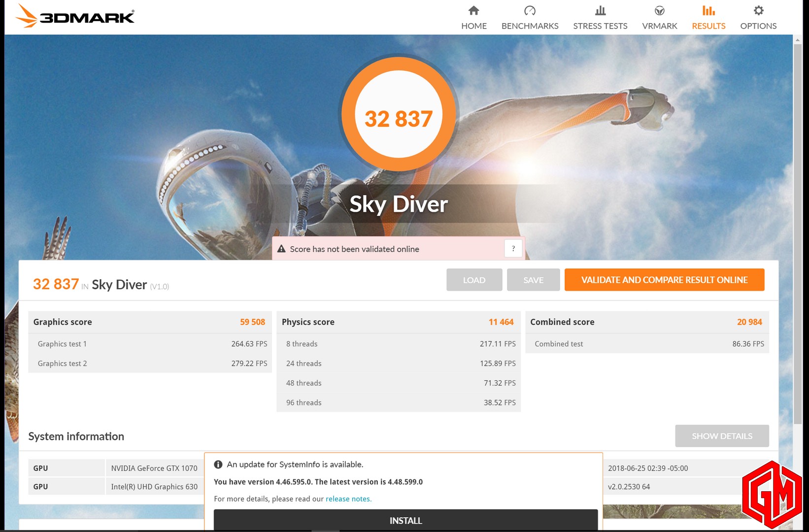Select the 8 threads row
Screen dimensions: 809x532
tap(399, 344)
